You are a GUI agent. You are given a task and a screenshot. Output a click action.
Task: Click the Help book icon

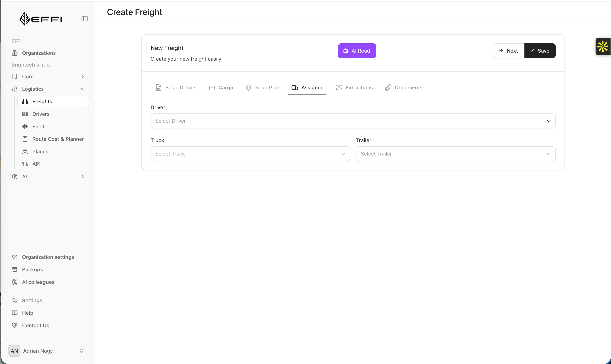[15, 313]
